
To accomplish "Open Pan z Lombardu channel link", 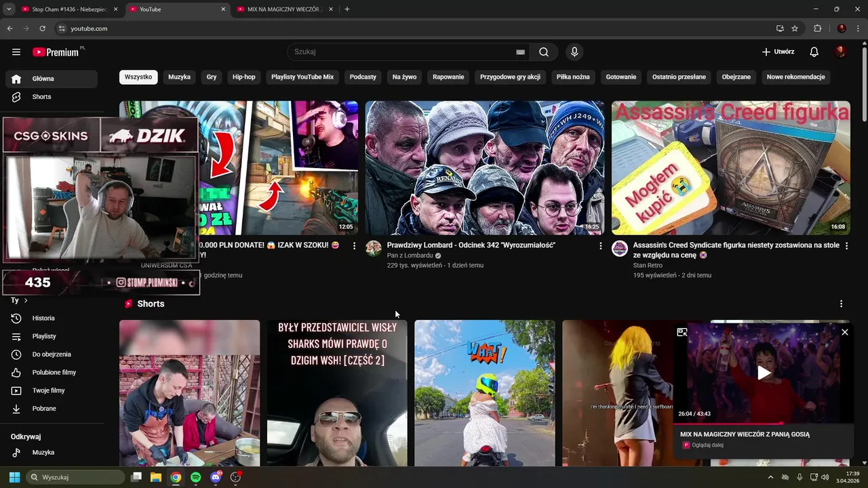I will pyautogui.click(x=410, y=256).
